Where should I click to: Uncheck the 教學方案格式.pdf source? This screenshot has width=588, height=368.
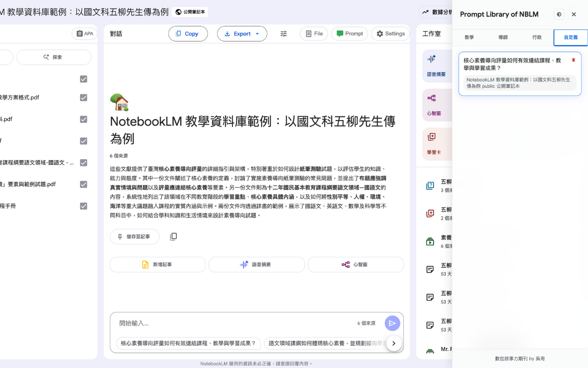click(83, 97)
